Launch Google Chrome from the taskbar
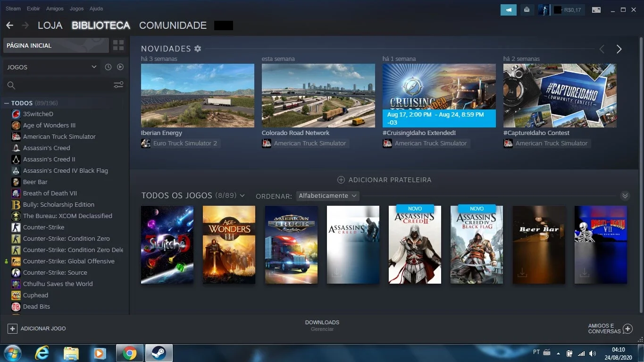Screen dimensions: 644x362 click(x=129, y=353)
